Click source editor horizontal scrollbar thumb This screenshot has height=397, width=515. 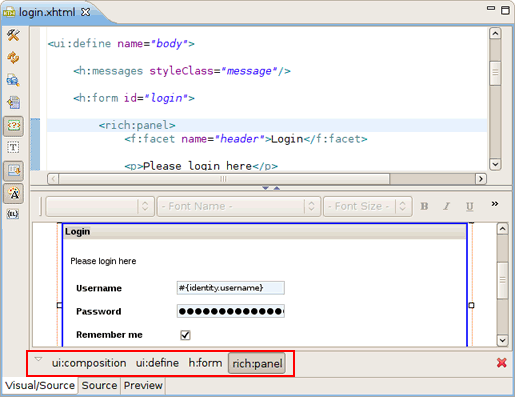point(224,179)
